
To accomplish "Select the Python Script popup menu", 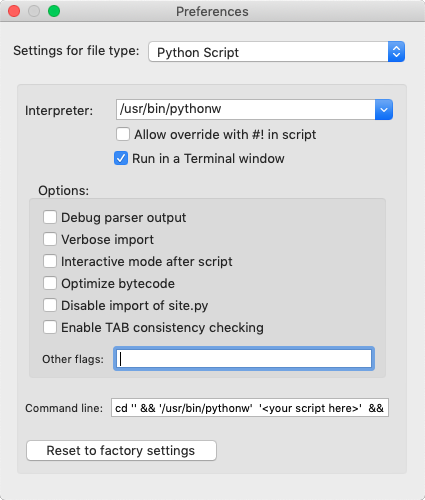I will (276, 52).
